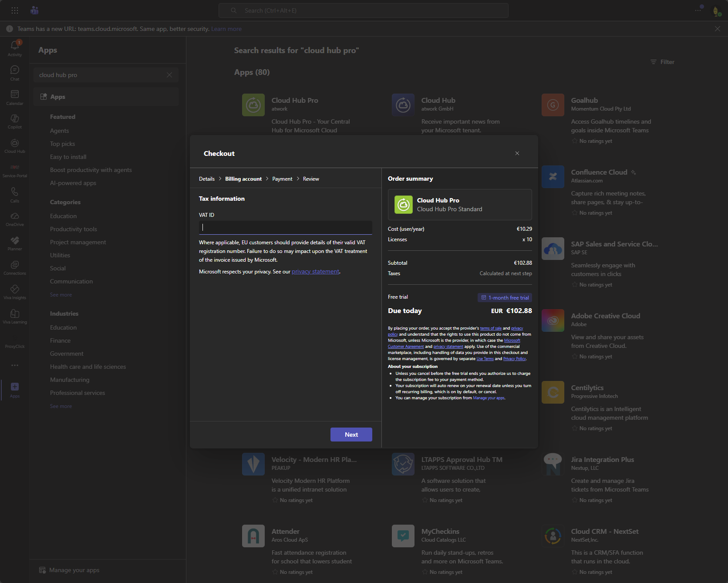The width and height of the screenshot is (728, 583).
Task: Open the provider's terms of sale link
Action: 491,328
